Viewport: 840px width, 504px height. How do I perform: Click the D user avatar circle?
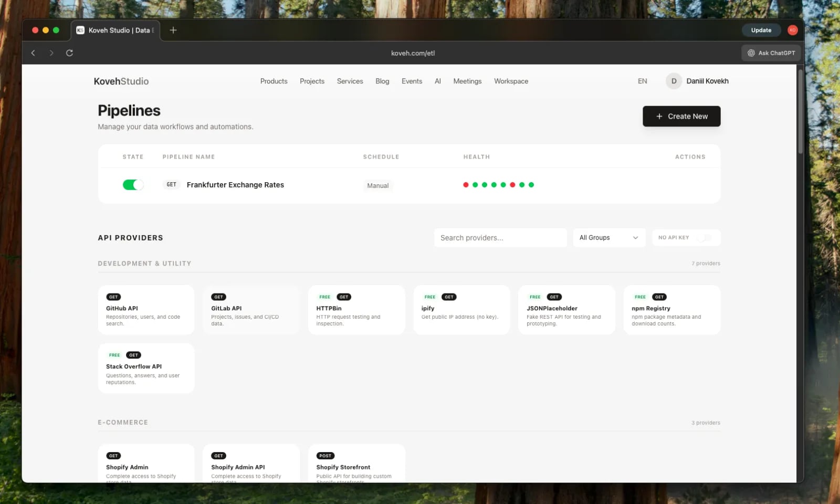674,81
